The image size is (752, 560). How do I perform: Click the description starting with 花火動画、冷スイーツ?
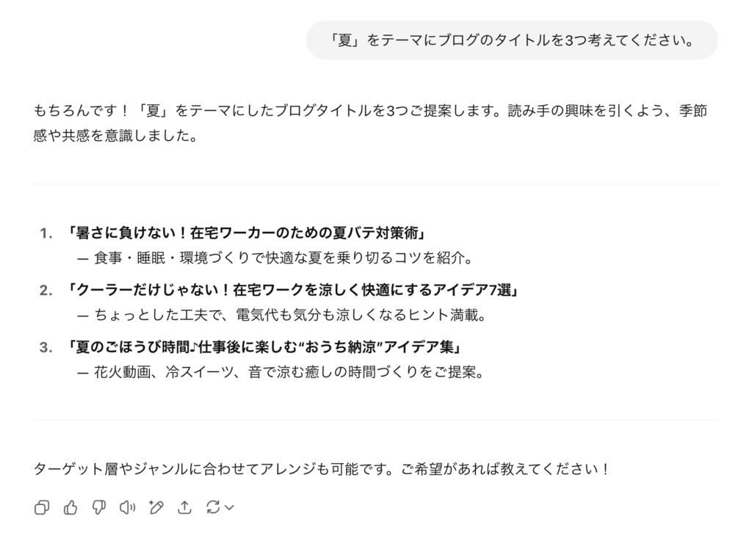288,372
